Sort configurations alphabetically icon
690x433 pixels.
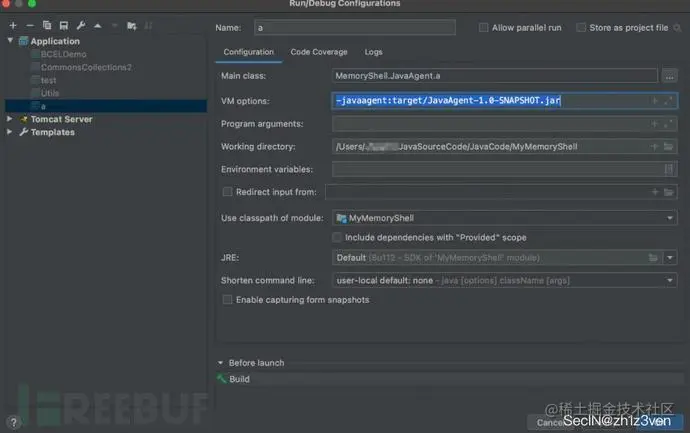pos(148,26)
